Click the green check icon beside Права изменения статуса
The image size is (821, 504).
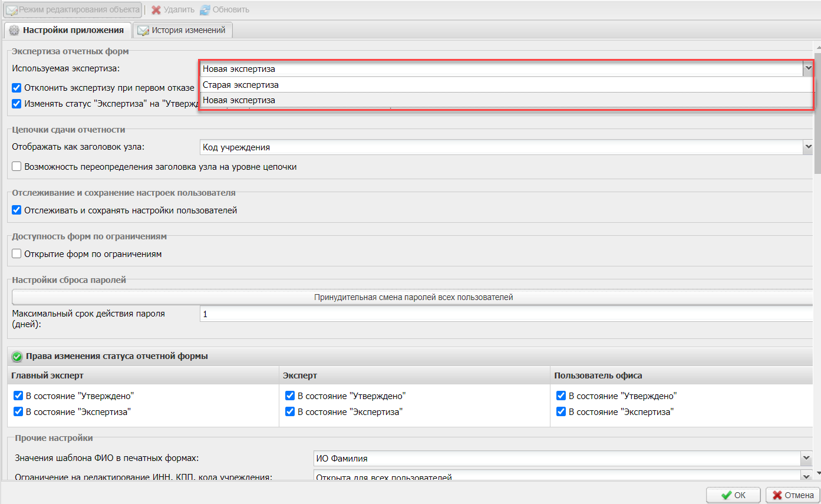click(x=17, y=357)
